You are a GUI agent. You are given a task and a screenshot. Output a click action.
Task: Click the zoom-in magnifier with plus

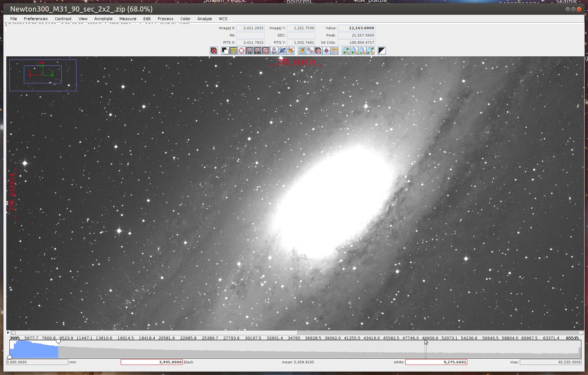coord(354,51)
